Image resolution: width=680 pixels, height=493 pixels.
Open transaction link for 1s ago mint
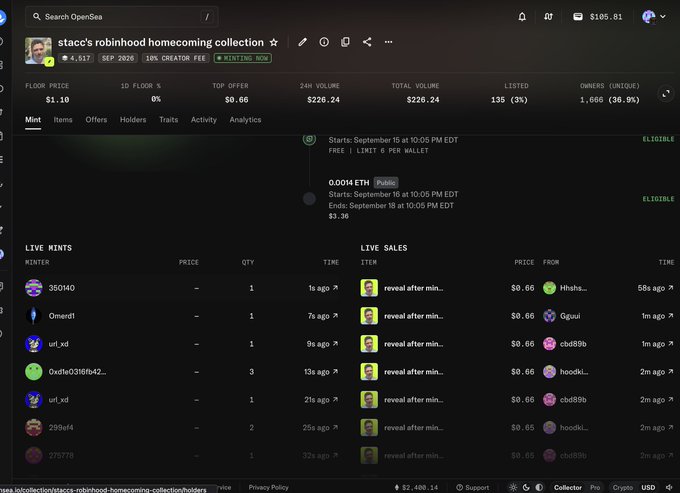tap(335, 288)
